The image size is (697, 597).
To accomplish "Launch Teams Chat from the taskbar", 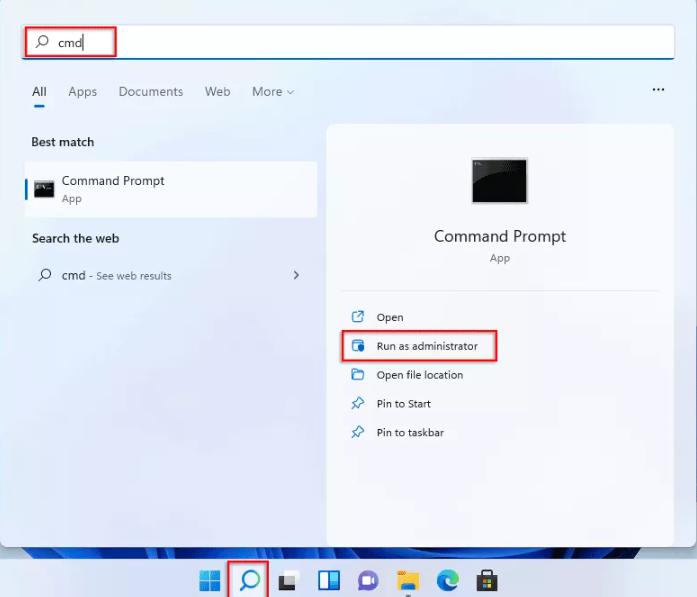I will [368, 581].
